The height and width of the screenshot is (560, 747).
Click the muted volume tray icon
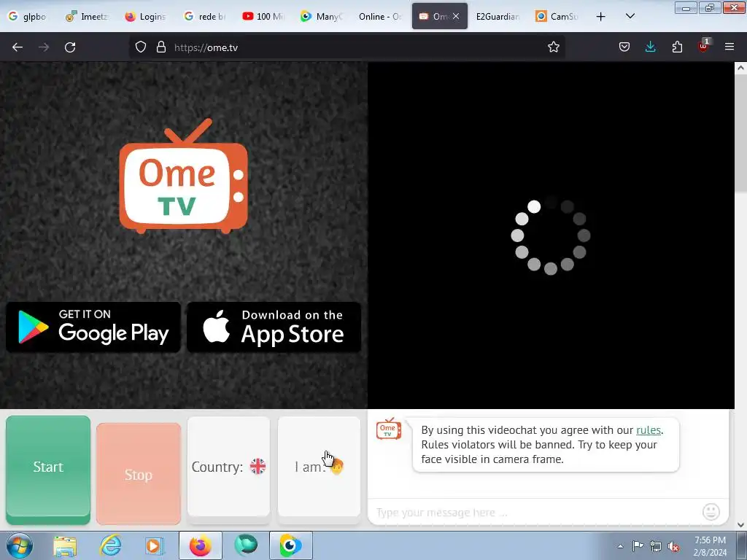(673, 546)
